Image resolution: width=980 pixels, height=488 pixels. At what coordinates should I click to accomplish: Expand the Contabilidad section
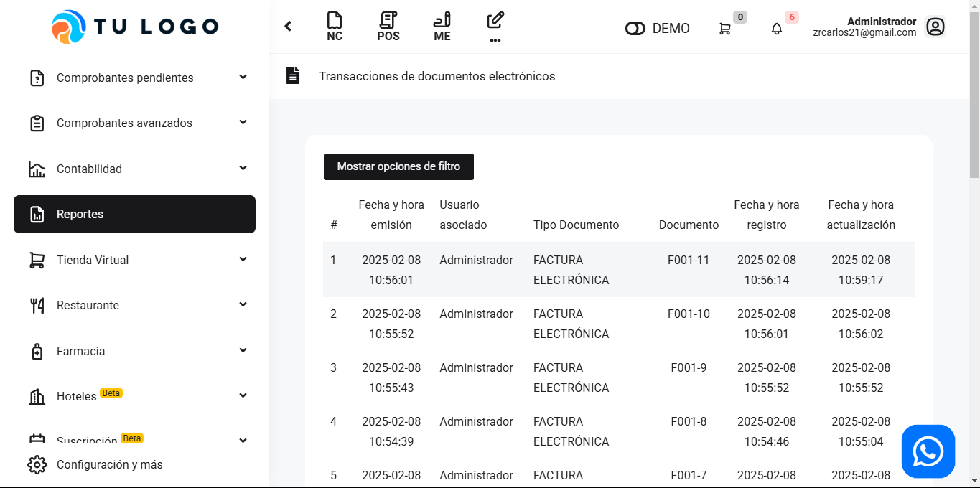(243, 169)
